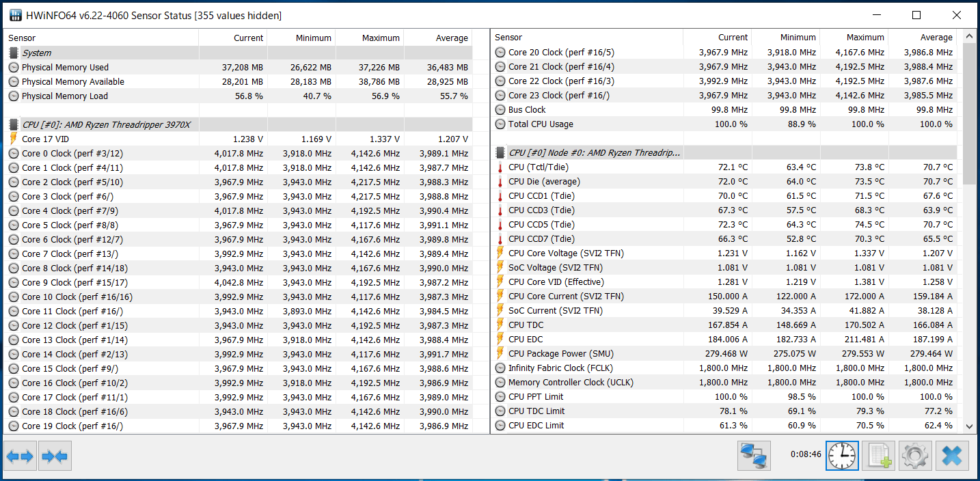Click the right pane Average column header
This screenshot has height=481, width=980.
click(x=923, y=38)
